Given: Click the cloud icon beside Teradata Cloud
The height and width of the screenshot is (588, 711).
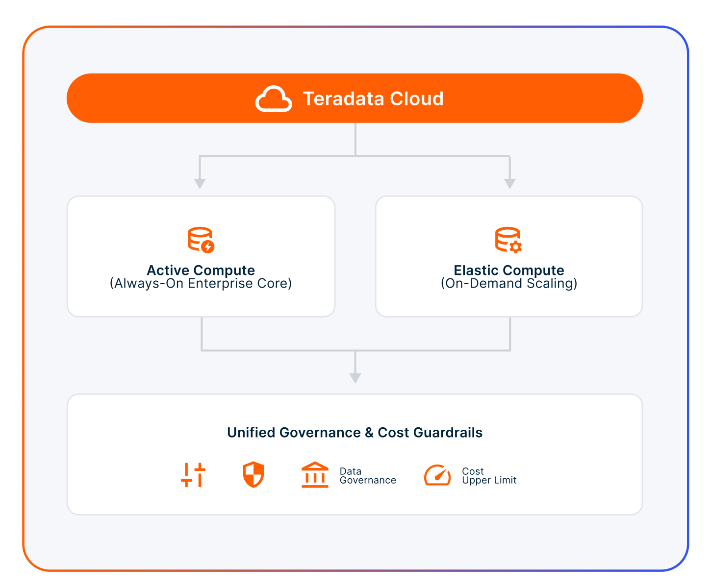Looking at the screenshot, I should click(x=274, y=99).
